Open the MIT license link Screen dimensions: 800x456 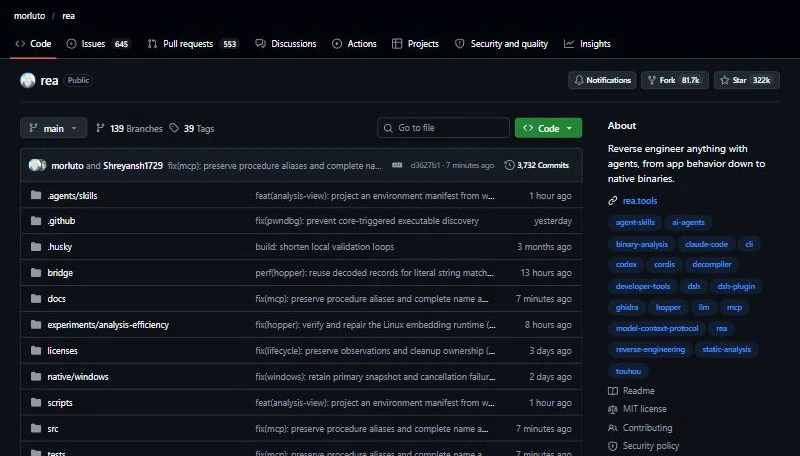[x=637, y=409]
